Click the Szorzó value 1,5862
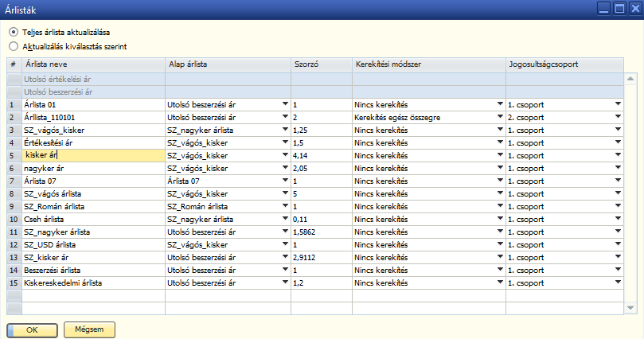The height and width of the screenshot is (339, 644). [322, 232]
